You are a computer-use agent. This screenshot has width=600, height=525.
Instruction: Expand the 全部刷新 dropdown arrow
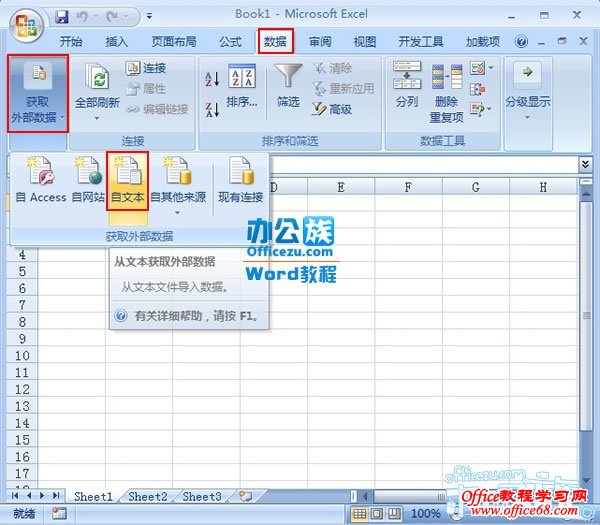pyautogui.click(x=97, y=118)
